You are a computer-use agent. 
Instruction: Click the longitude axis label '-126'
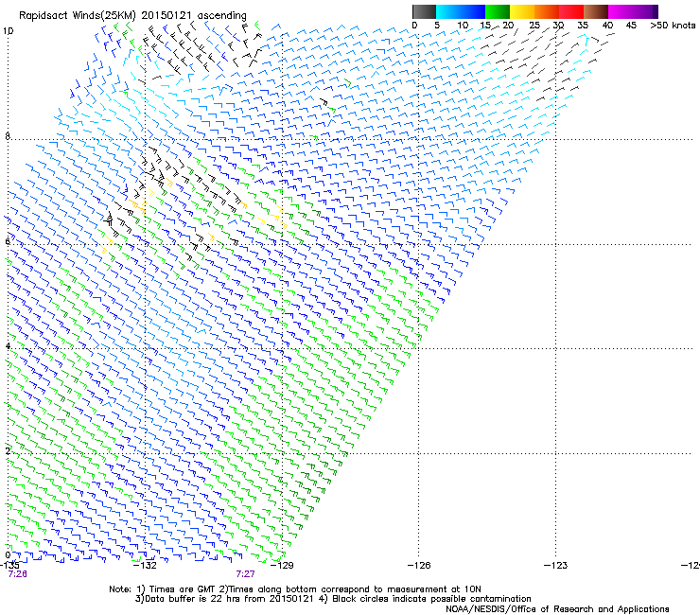click(x=419, y=566)
